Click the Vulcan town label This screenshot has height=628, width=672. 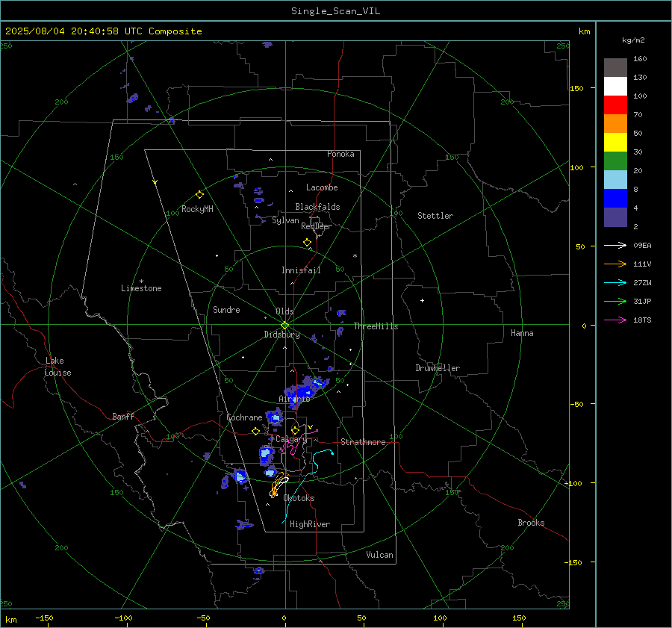pyautogui.click(x=379, y=555)
